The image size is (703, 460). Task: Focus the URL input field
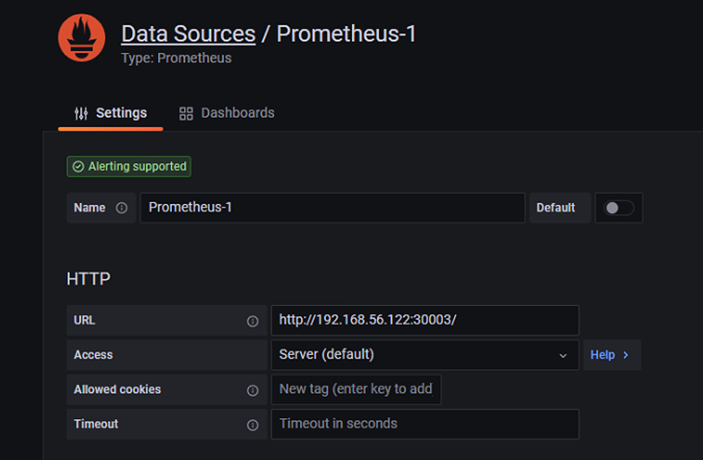pyautogui.click(x=425, y=320)
